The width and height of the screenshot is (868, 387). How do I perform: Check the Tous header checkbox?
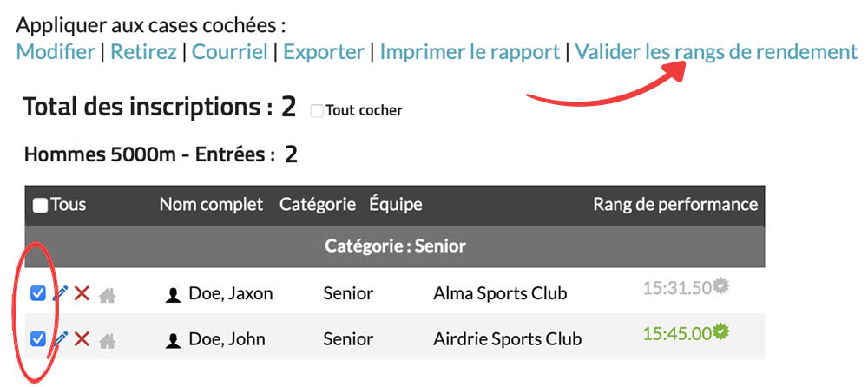[x=40, y=205]
